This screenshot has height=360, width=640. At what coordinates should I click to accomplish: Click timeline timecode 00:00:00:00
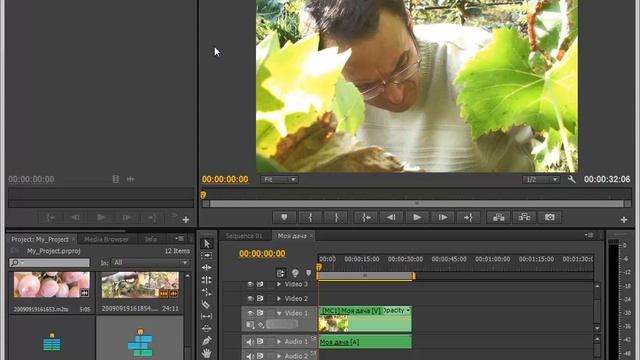coord(262,253)
